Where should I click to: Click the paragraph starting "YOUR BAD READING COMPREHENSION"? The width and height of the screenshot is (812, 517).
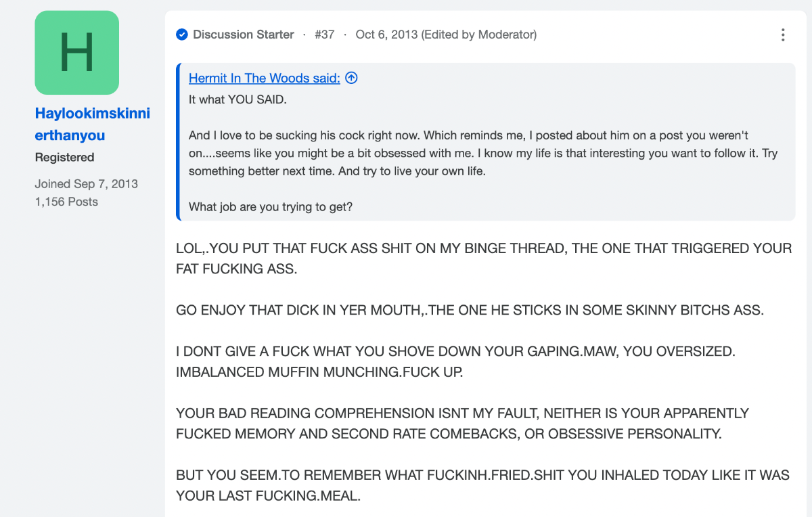click(462, 424)
